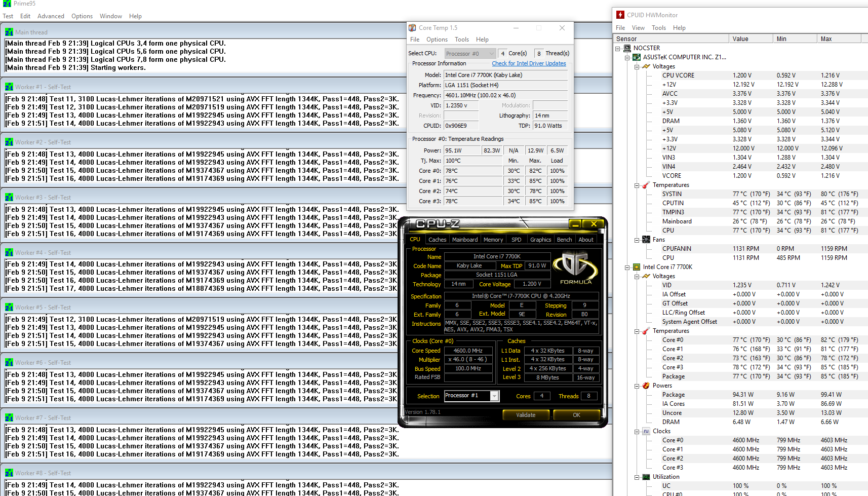Screen dimensions: 868x496
Task: Click the Worker #1 Self-Test window icon
Action: pyautogui.click(x=9, y=87)
